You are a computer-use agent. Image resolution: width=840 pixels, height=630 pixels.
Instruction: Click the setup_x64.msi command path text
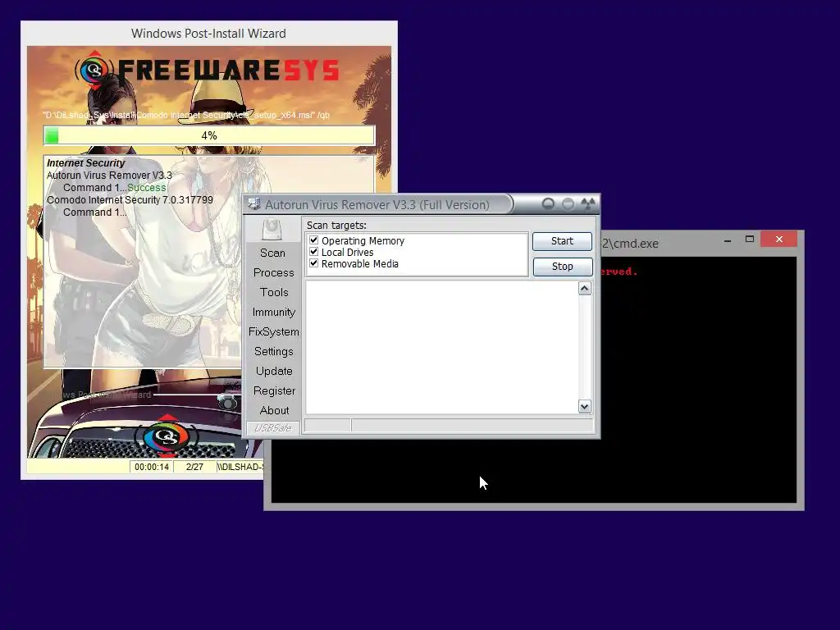186,115
